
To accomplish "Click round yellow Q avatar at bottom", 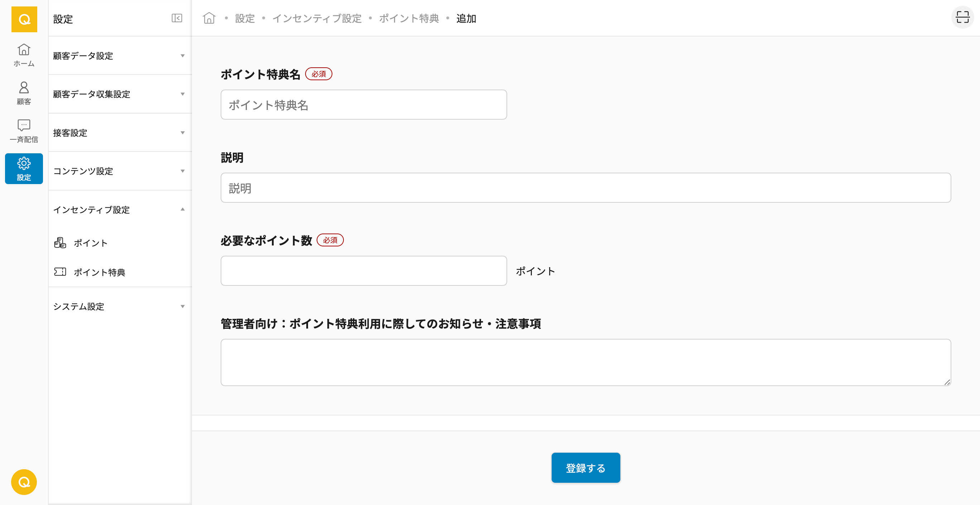I will click(24, 482).
